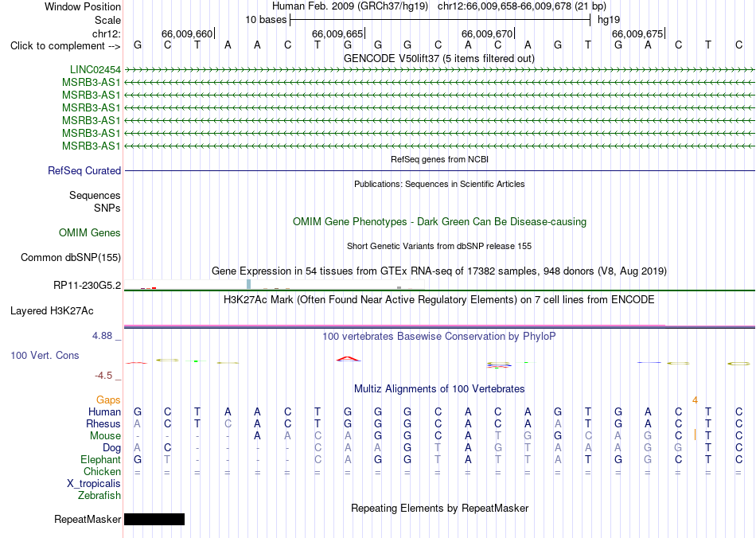The image size is (756, 538).
Task: Open the RP11-230G5.2 GTEx label
Action: coord(88,286)
